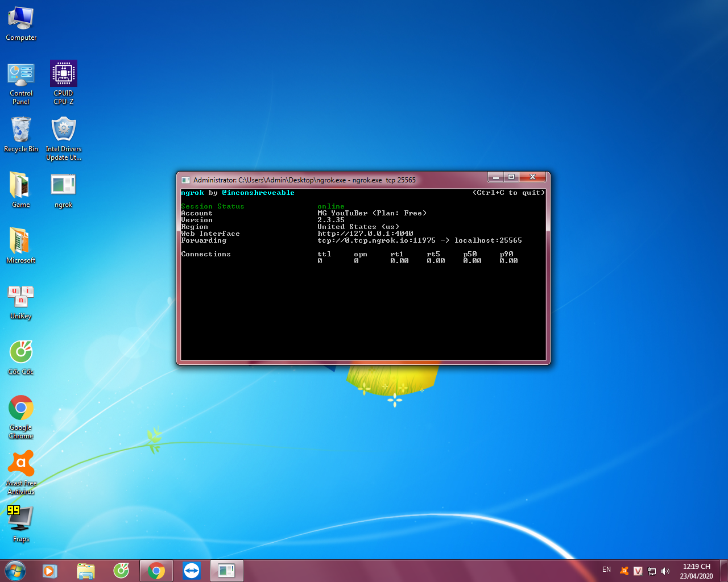Open Intel Drivers Update Utility icon
The width and height of the screenshot is (728, 582).
[63, 130]
